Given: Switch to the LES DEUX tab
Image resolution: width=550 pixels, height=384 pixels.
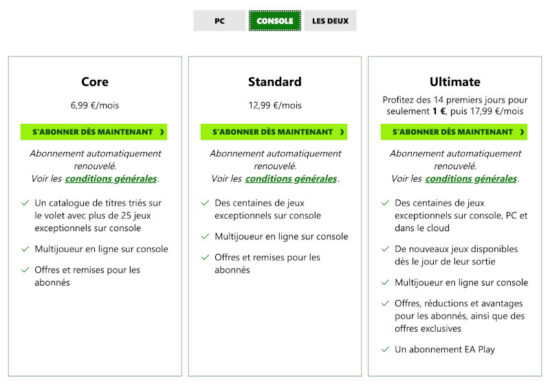Looking at the screenshot, I should (330, 21).
